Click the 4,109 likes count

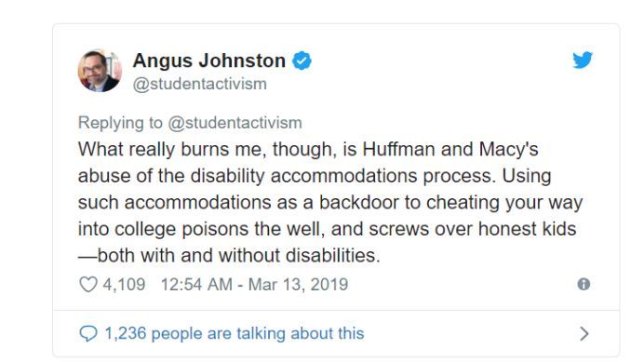point(124,285)
